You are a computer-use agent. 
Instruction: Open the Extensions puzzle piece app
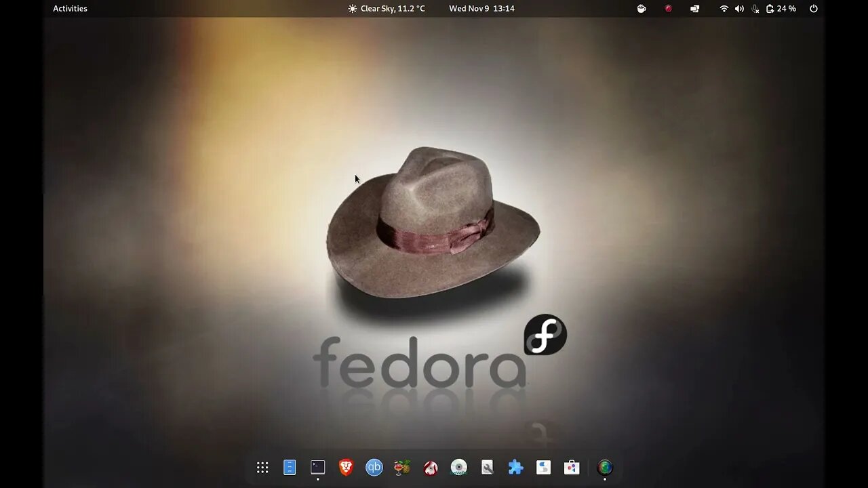pyautogui.click(x=515, y=467)
